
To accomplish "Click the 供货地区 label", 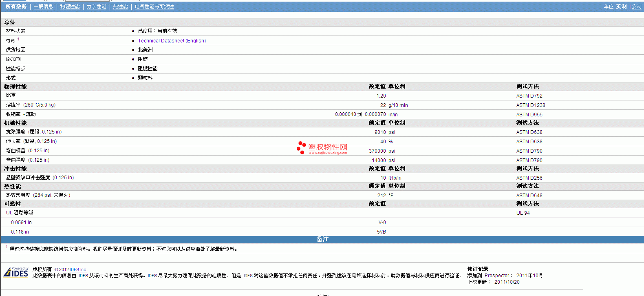I will tap(15, 50).
